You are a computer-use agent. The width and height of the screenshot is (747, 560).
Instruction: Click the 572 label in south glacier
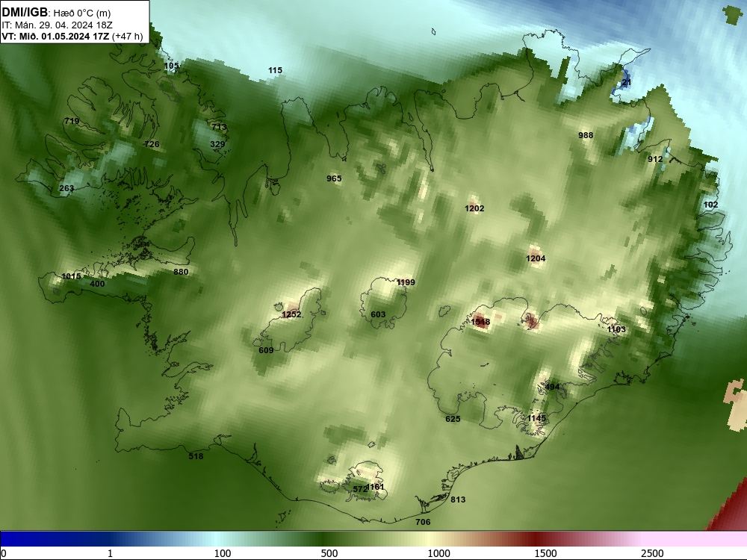(360, 489)
